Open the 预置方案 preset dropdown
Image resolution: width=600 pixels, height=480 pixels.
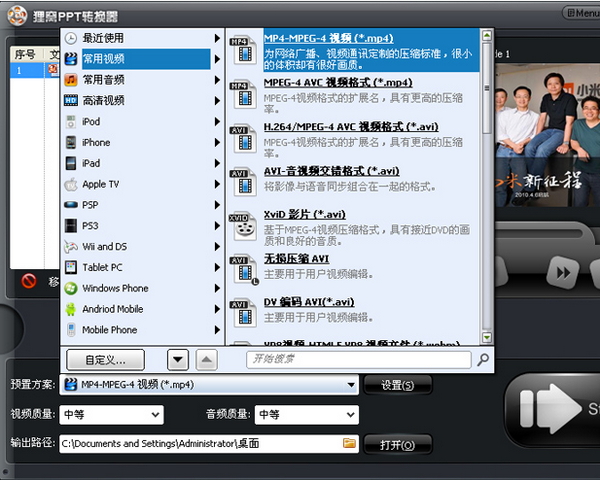point(351,385)
